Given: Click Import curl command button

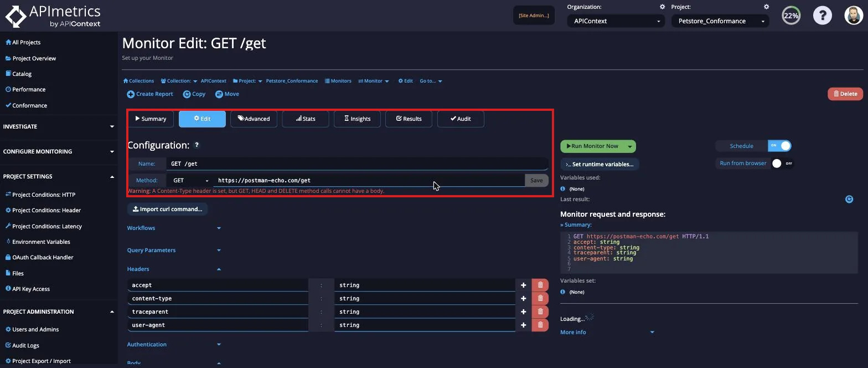Looking at the screenshot, I should (168, 209).
